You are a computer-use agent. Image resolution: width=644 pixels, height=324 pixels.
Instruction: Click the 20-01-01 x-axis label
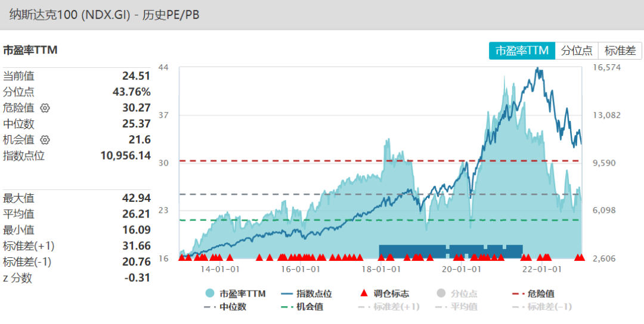click(462, 270)
